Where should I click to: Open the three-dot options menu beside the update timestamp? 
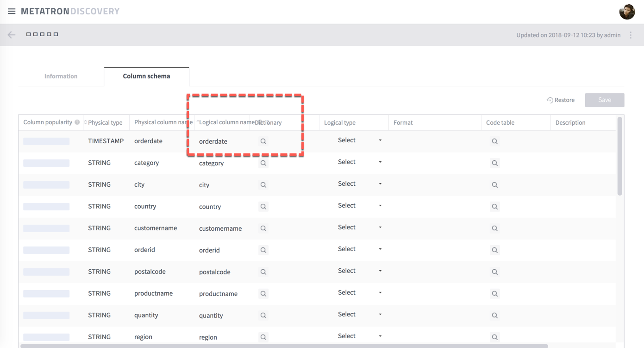click(631, 35)
